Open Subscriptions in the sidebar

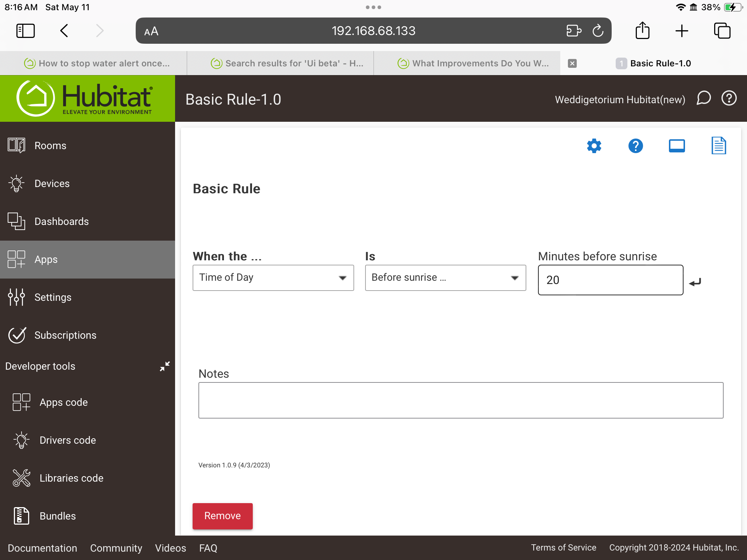pyautogui.click(x=88, y=335)
